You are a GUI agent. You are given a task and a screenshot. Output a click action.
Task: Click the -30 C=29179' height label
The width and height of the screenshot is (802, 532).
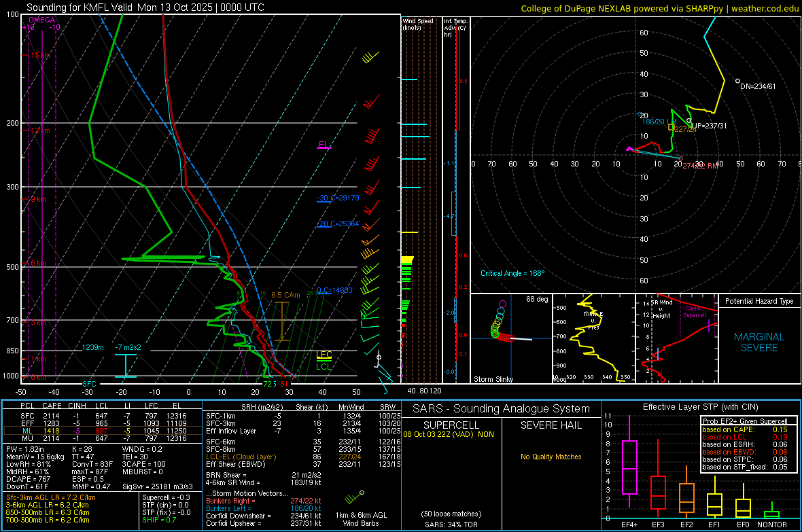(x=338, y=198)
